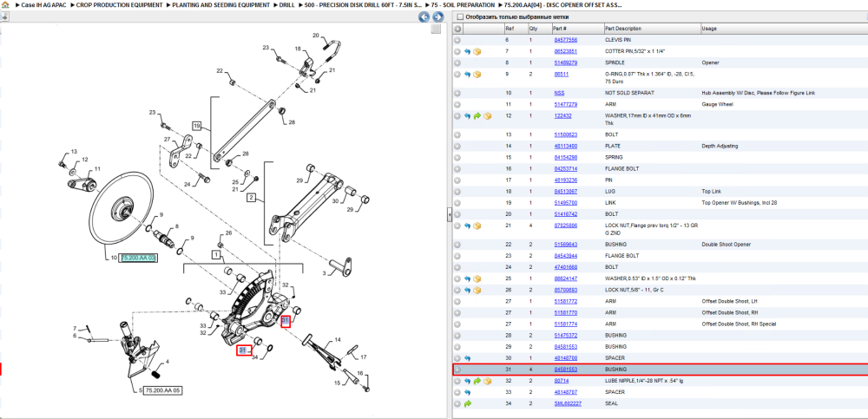The image size is (868, 419).
Task: Open 75.200.AA[04] DISC OPENER breadcrumb
Action: (x=562, y=4)
